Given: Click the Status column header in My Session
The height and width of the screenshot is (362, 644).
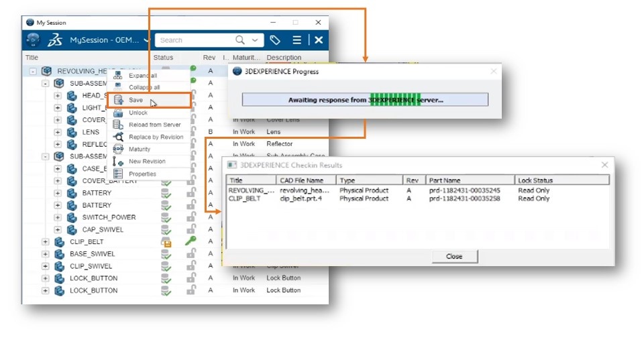Looking at the screenshot, I should tap(163, 58).
